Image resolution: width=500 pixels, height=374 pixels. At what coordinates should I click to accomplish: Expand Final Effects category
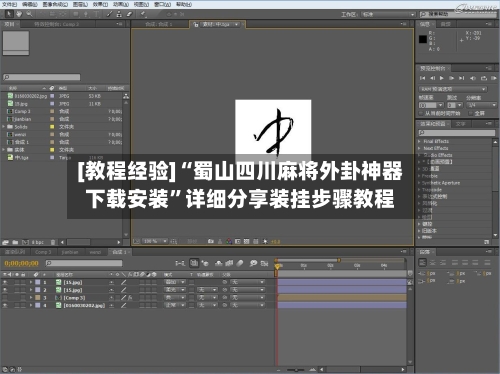point(420,141)
